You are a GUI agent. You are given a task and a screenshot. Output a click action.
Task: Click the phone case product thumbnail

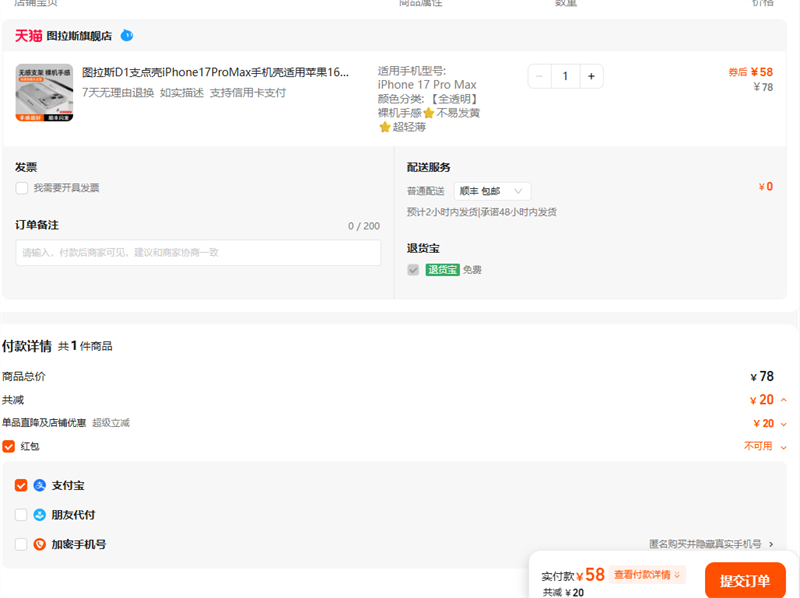44,93
